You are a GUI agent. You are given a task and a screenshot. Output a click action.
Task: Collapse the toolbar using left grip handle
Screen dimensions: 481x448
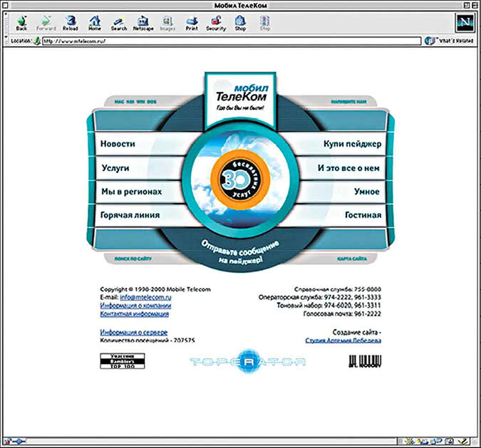[6, 24]
